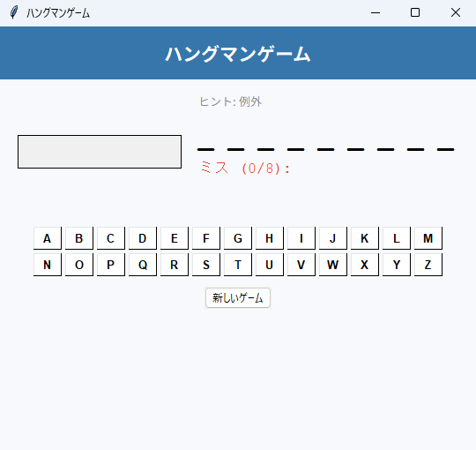This screenshot has width=476, height=450.
Task: Select the J letter button
Action: pyautogui.click(x=333, y=238)
